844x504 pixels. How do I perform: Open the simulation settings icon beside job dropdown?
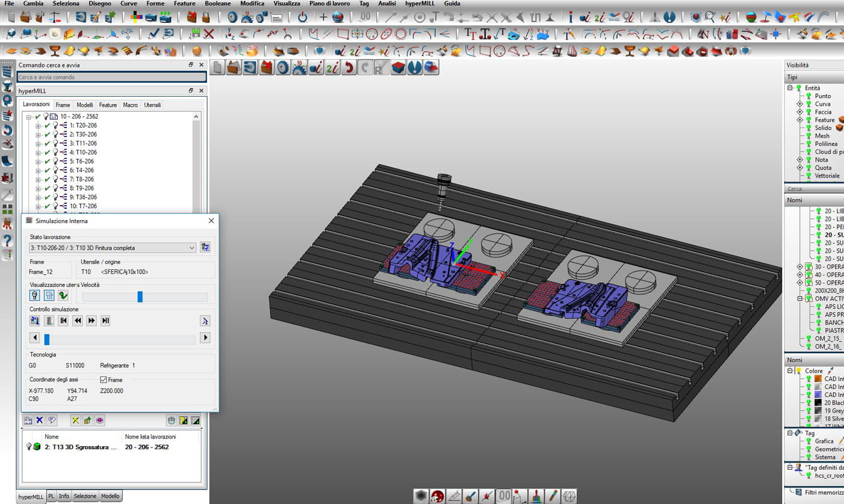[x=205, y=247]
